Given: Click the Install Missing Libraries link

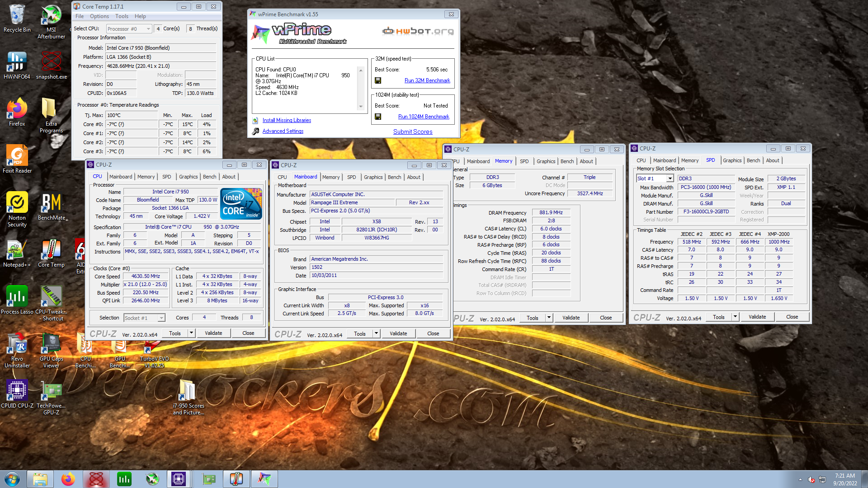Looking at the screenshot, I should click(x=287, y=120).
